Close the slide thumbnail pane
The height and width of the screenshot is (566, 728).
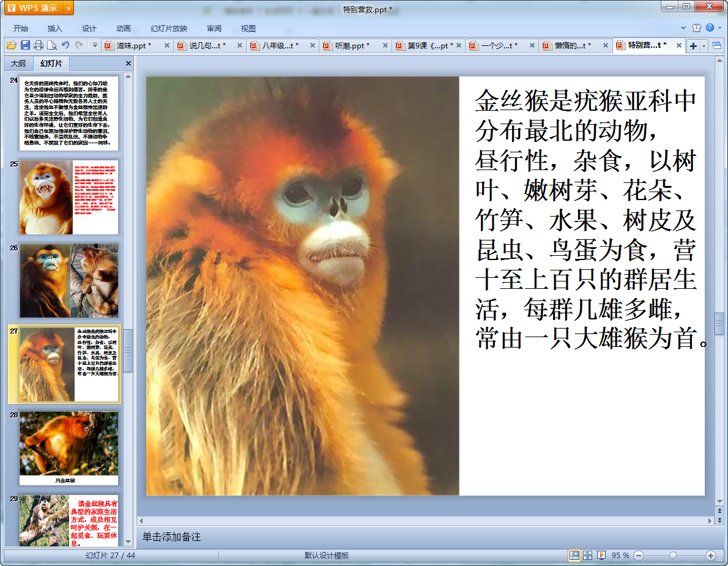[128, 63]
